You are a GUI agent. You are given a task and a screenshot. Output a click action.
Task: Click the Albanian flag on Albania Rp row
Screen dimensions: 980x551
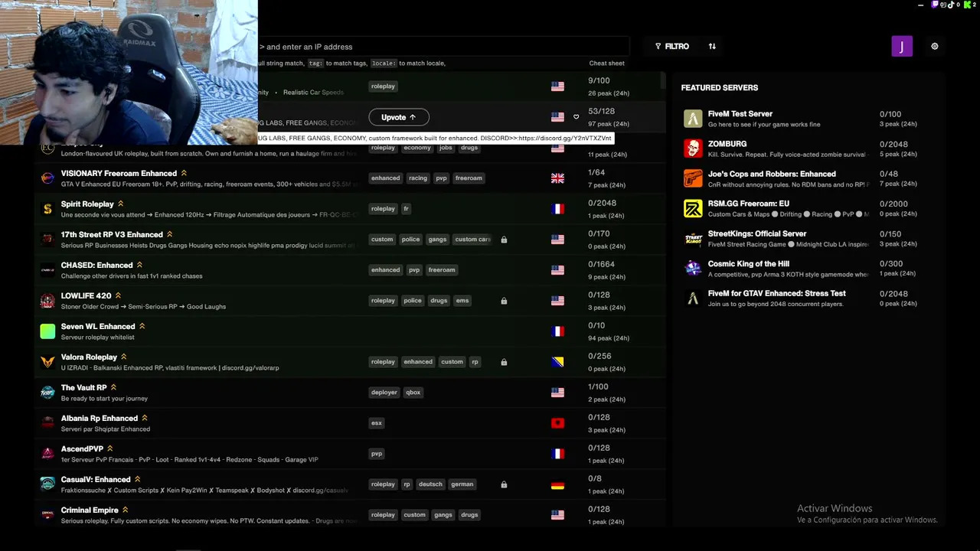[x=557, y=423]
